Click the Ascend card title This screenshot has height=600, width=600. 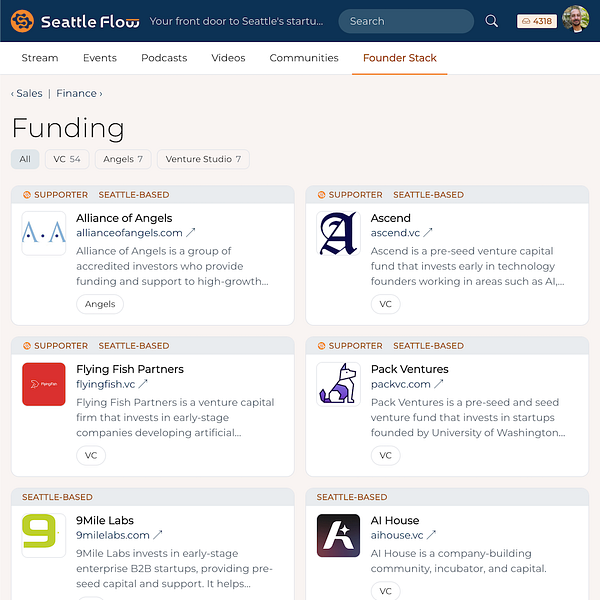coord(390,218)
